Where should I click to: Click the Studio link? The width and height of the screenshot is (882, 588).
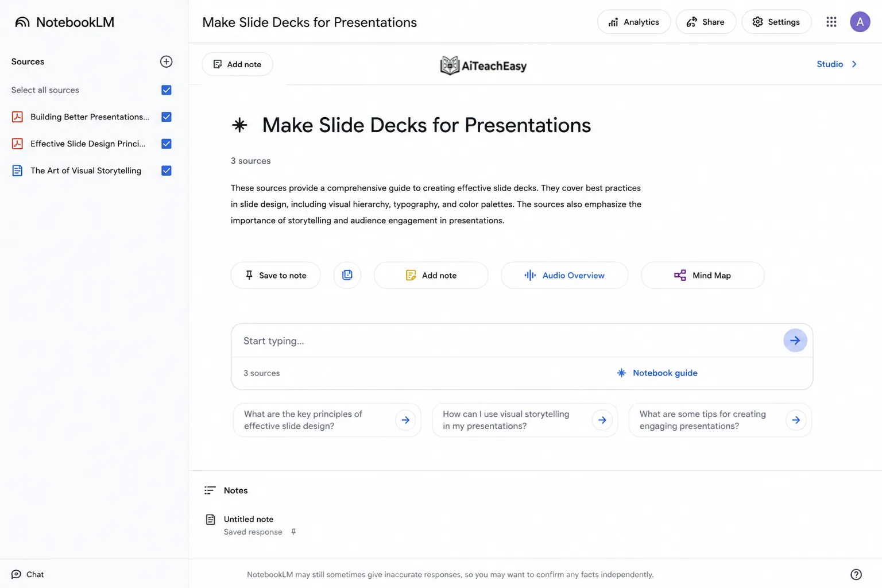point(830,64)
